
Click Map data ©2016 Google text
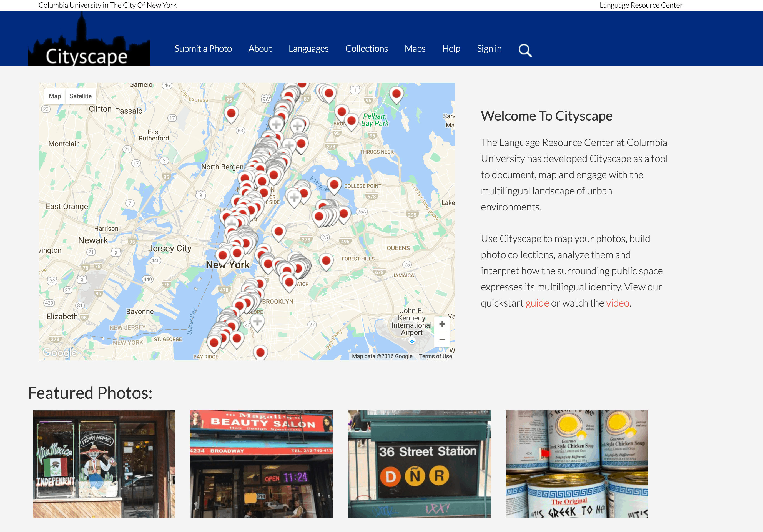(x=382, y=356)
